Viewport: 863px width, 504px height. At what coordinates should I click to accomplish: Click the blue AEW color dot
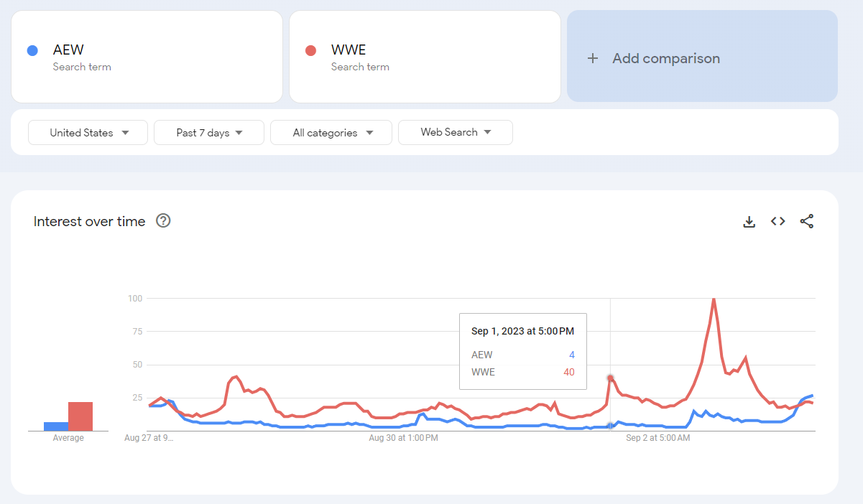32,50
